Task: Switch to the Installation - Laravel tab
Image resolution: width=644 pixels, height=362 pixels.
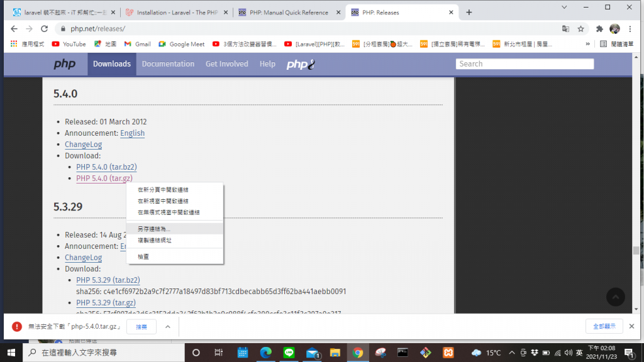Action: point(177,13)
